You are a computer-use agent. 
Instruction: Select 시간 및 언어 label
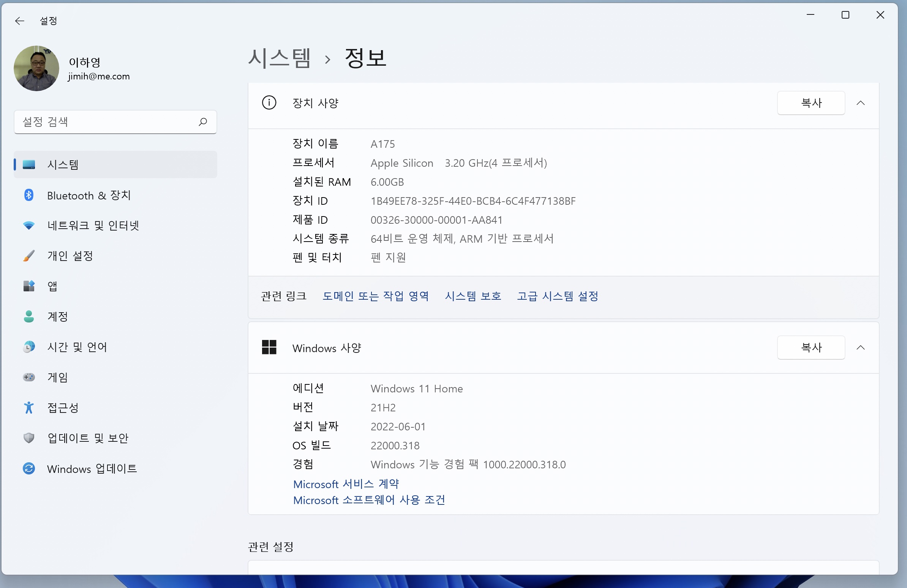point(77,347)
